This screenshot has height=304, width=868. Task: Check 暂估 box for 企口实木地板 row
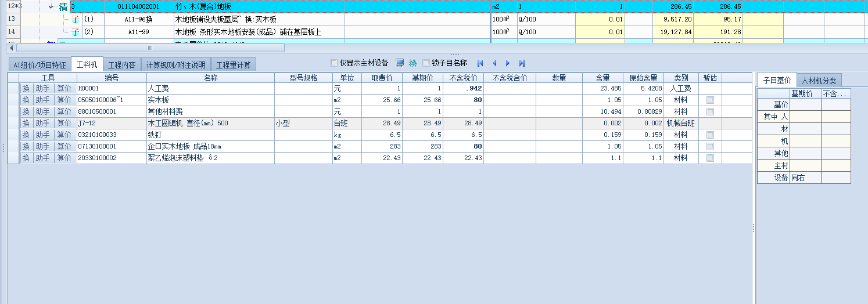[x=710, y=146]
